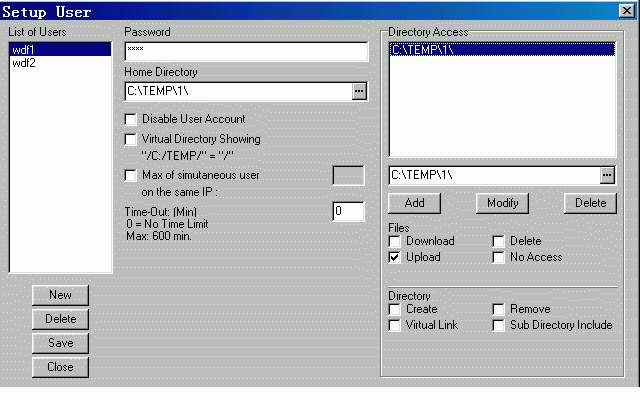Uncheck the Upload file permission
This screenshot has height=400, width=640.
pos(396,257)
